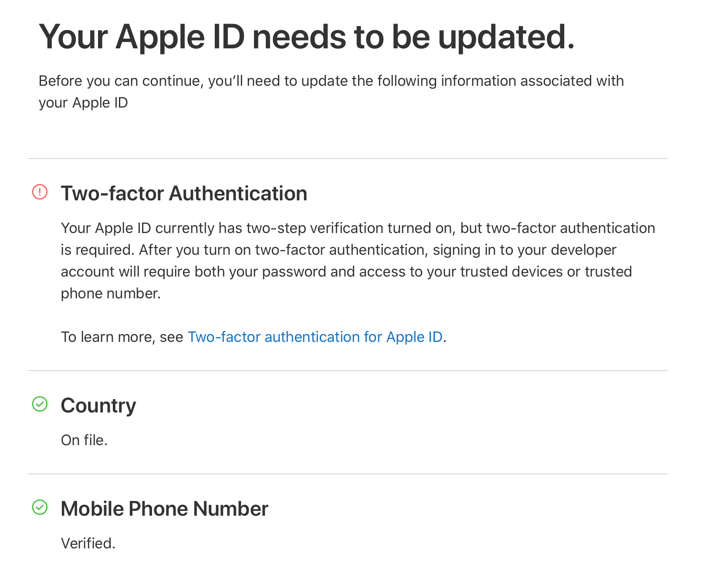The image size is (711, 588).
Task: Click the 'To learn more, see' text
Action: pos(122,337)
